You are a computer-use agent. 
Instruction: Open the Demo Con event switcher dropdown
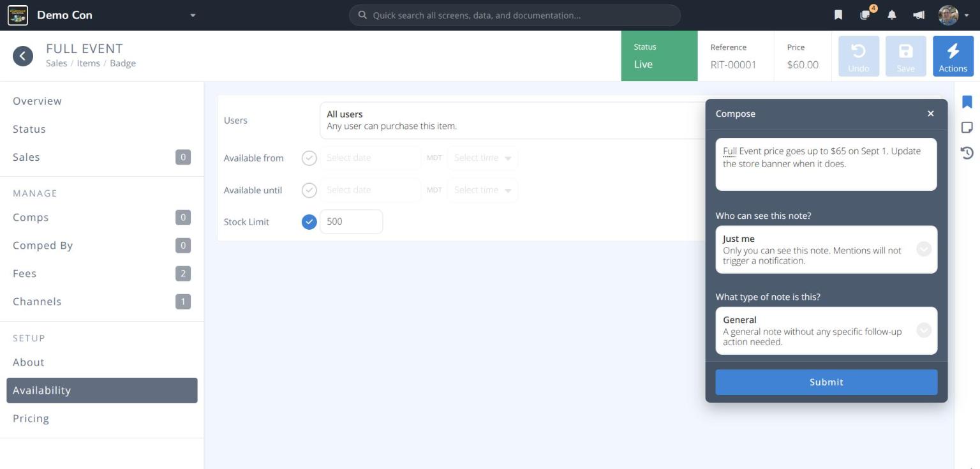coord(193,15)
